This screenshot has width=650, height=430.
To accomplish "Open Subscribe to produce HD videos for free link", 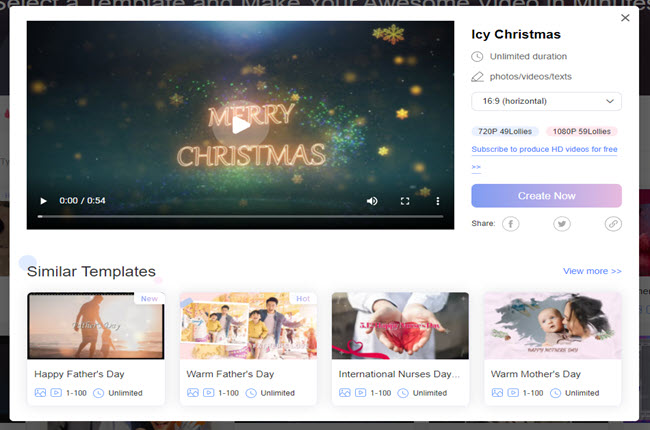I will tap(544, 149).
